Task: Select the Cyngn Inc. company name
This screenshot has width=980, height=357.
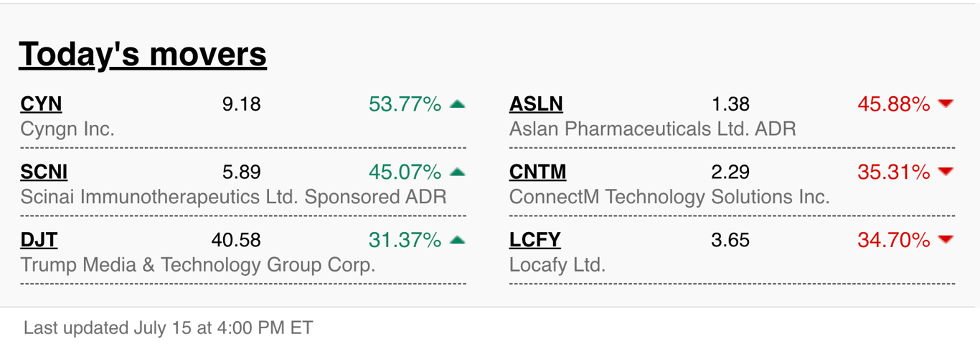Action: pos(67,129)
